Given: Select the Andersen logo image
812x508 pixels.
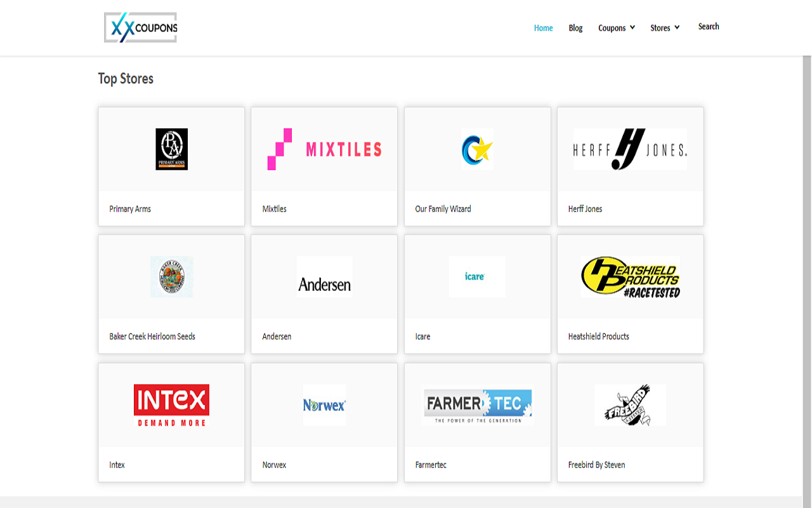Looking at the screenshot, I should tap(324, 277).
